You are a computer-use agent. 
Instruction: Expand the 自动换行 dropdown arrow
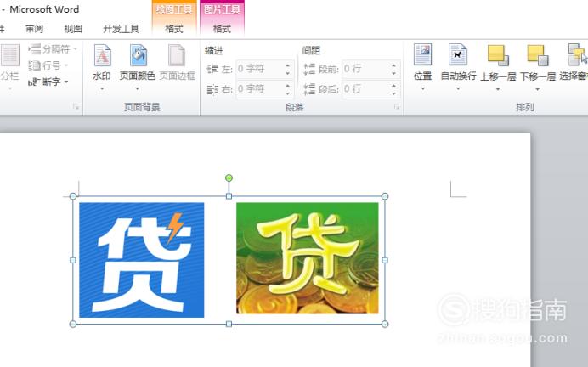pyautogui.click(x=458, y=89)
